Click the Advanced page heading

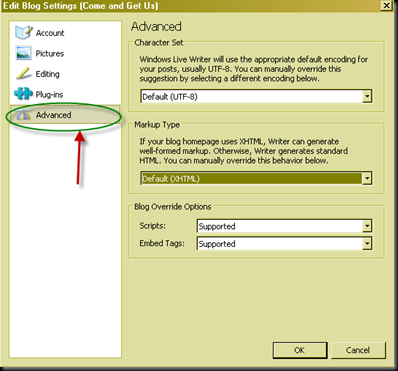click(x=156, y=26)
